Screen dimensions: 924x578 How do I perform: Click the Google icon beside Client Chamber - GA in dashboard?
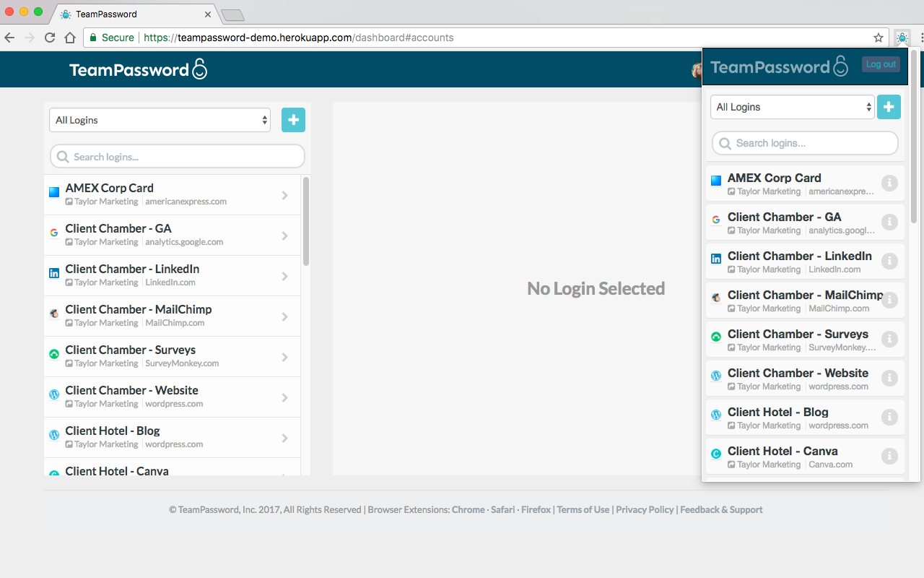coord(54,233)
